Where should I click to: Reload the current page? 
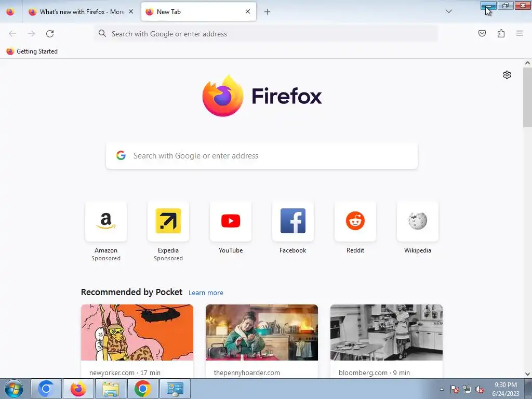(x=50, y=34)
